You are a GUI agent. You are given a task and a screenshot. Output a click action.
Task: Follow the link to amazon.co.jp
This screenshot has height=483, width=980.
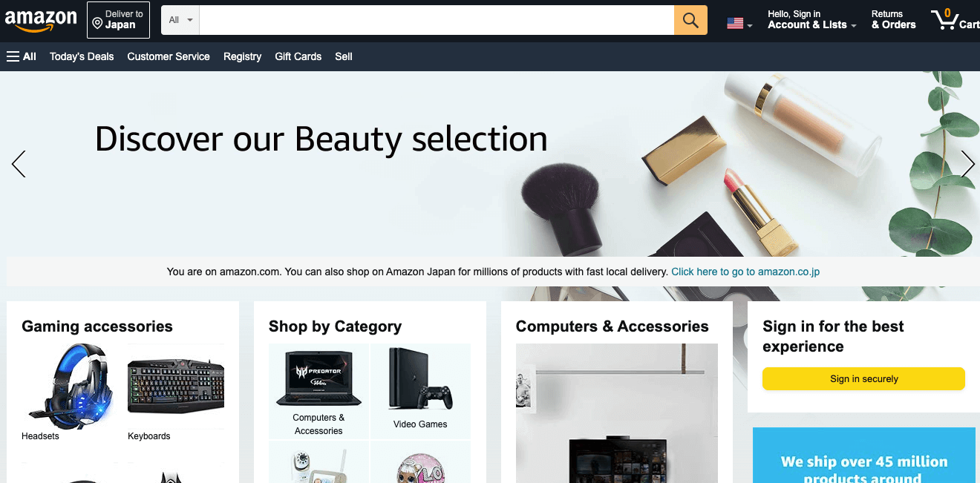tap(745, 272)
